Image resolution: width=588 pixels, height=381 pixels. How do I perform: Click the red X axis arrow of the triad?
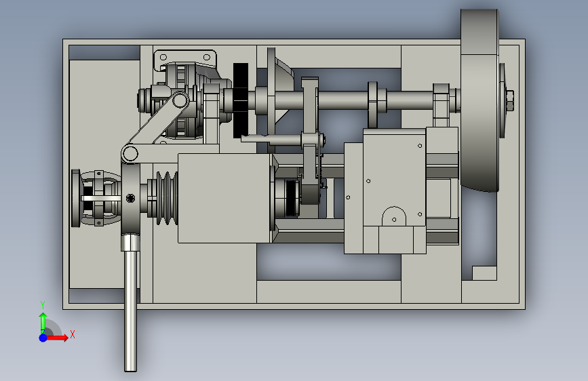[x=57, y=338]
